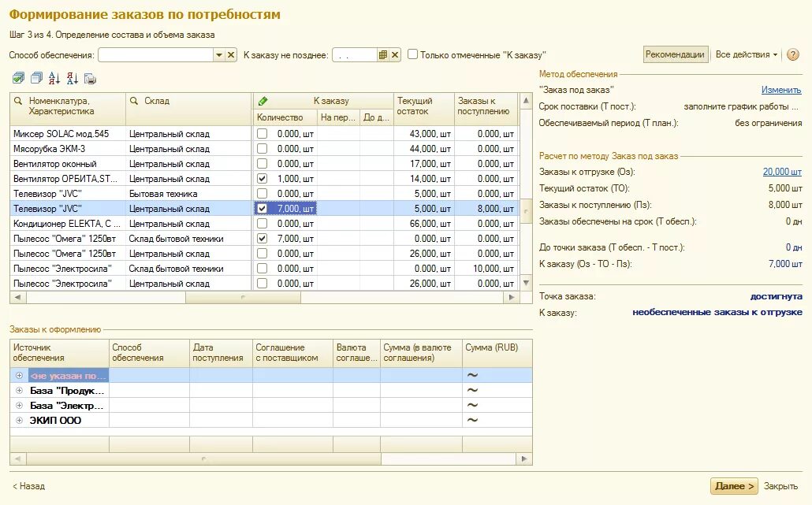Open the help question mark icon
This screenshot has height=505, width=812.
point(793,54)
